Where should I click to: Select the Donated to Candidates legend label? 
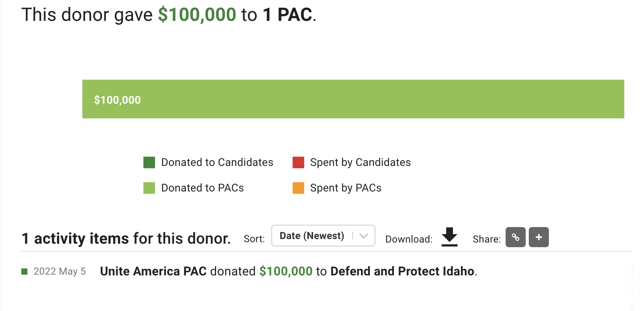217,162
